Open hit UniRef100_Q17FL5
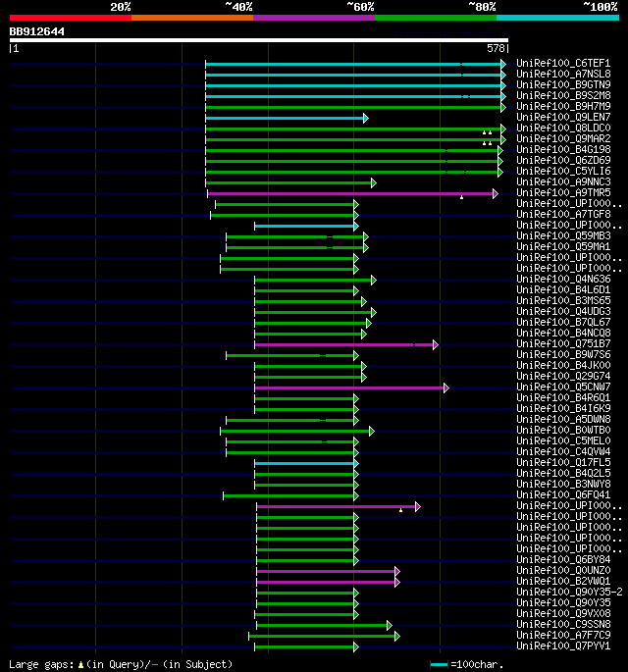The width and height of the screenshot is (628, 672). tap(563, 463)
